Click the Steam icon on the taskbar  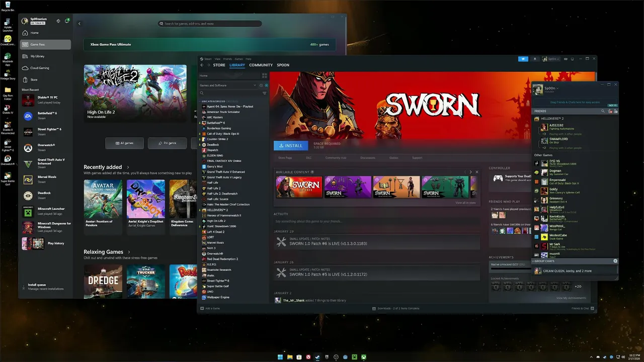317,357
